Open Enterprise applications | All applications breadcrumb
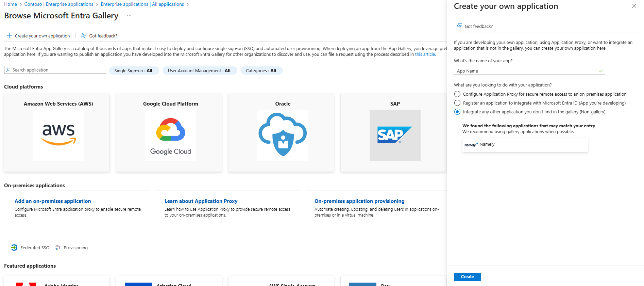This screenshot has height=286, width=644. click(142, 4)
